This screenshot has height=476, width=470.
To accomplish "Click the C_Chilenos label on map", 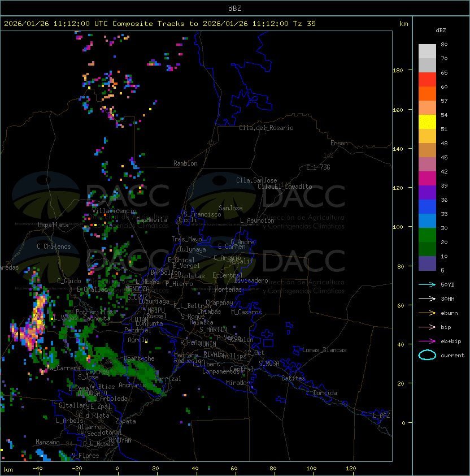I will click(54, 246).
